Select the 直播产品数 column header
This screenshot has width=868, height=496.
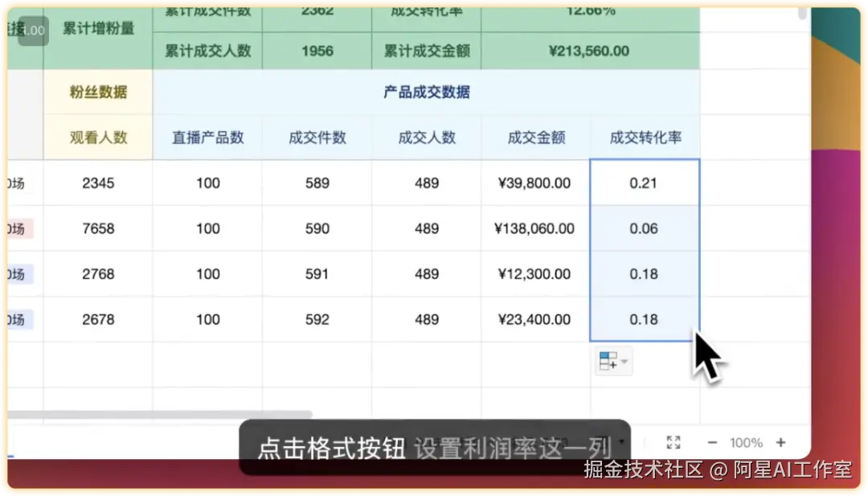[207, 137]
